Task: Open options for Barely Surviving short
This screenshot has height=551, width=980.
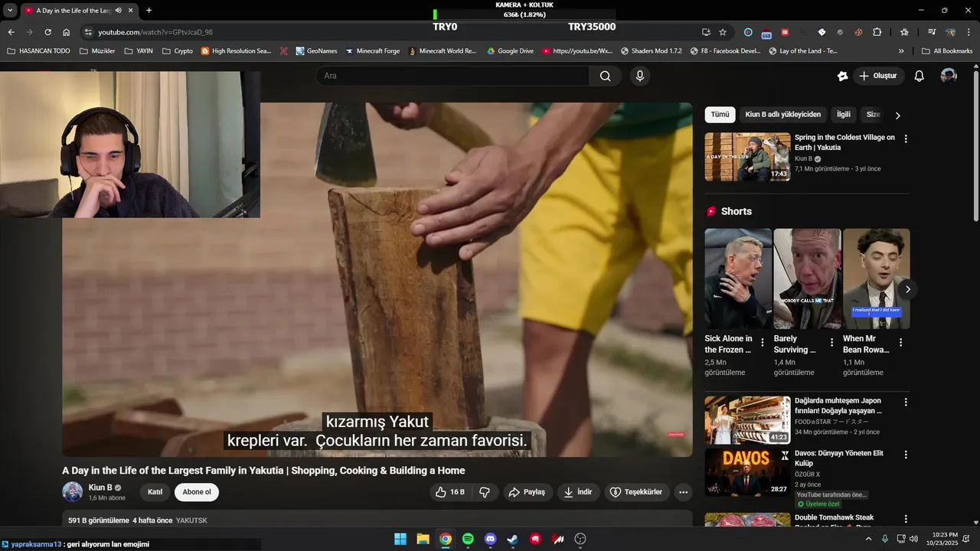Action: (x=831, y=343)
